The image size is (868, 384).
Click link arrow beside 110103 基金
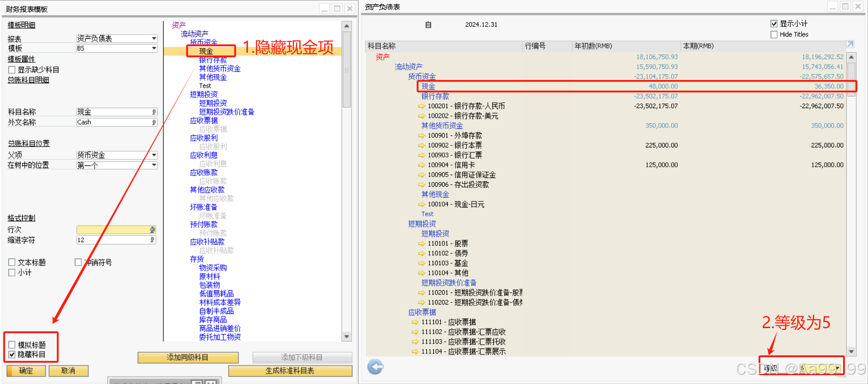coord(421,263)
